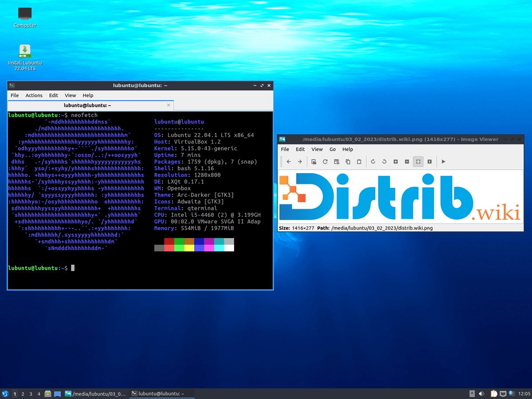Go to previous image in Image Viewer

(x=289, y=161)
